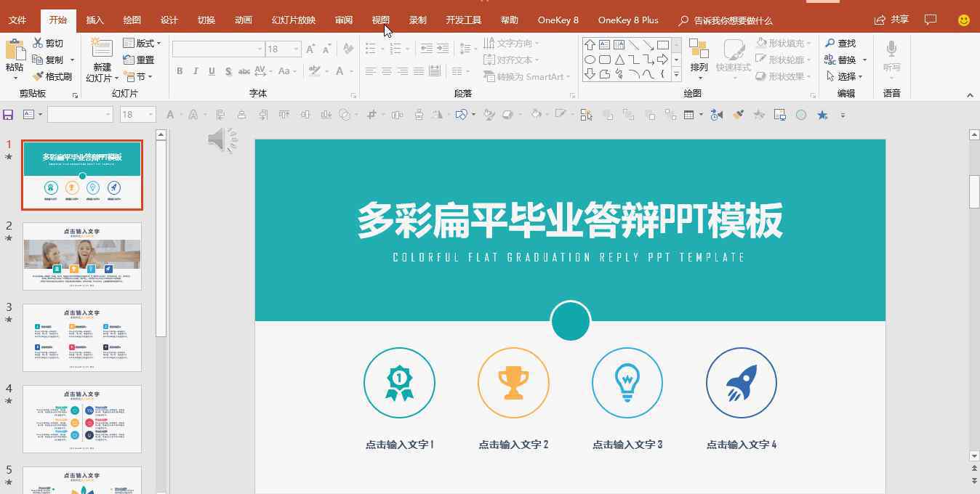980x494 pixels.
Task: Click the text highlight color button
Action: pos(314,71)
